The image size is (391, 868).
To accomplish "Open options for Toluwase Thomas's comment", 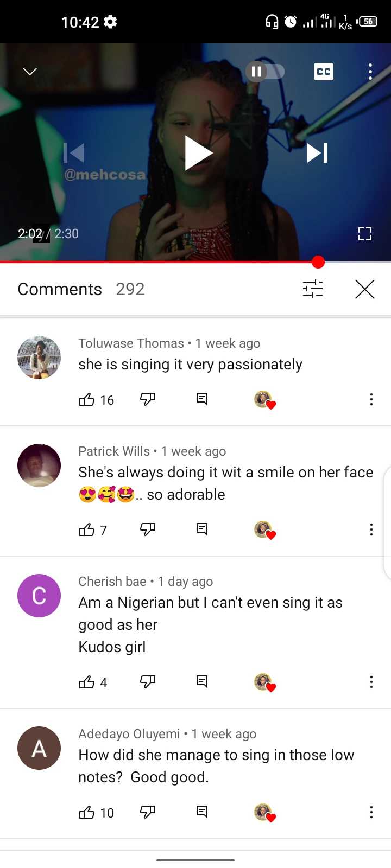I will pos(371,400).
